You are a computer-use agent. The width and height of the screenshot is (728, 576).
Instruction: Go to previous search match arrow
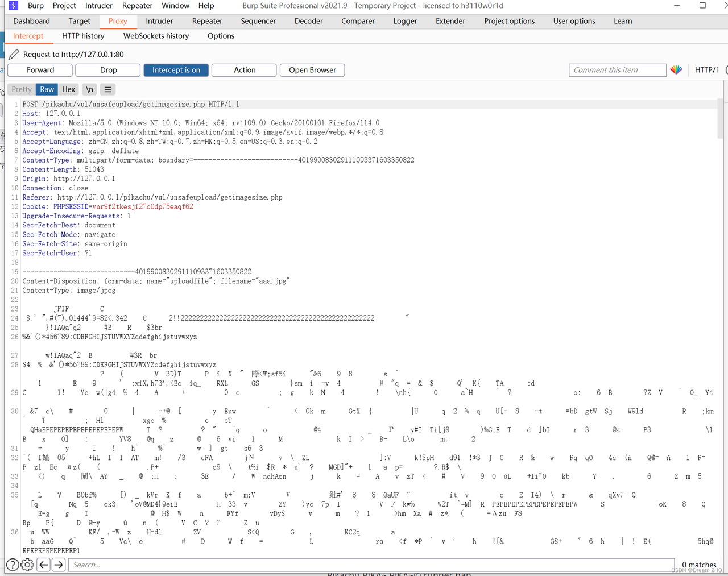[43, 565]
